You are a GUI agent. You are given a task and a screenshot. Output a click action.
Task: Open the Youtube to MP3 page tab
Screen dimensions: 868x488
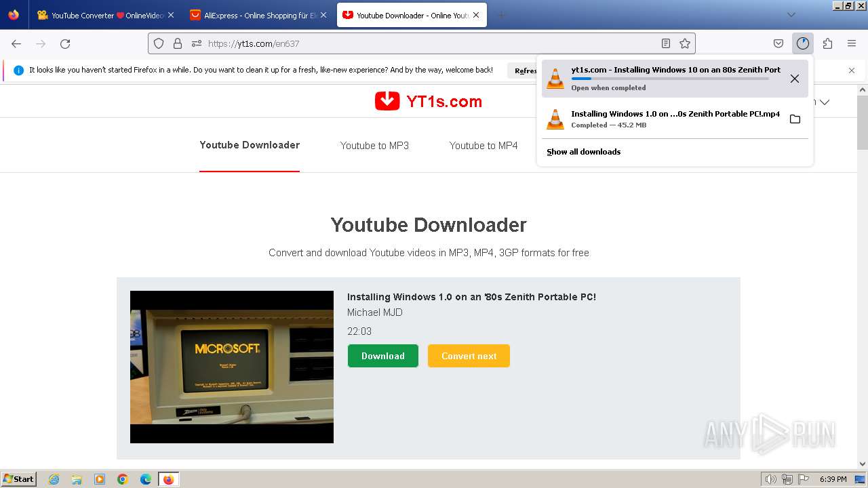[x=374, y=146]
